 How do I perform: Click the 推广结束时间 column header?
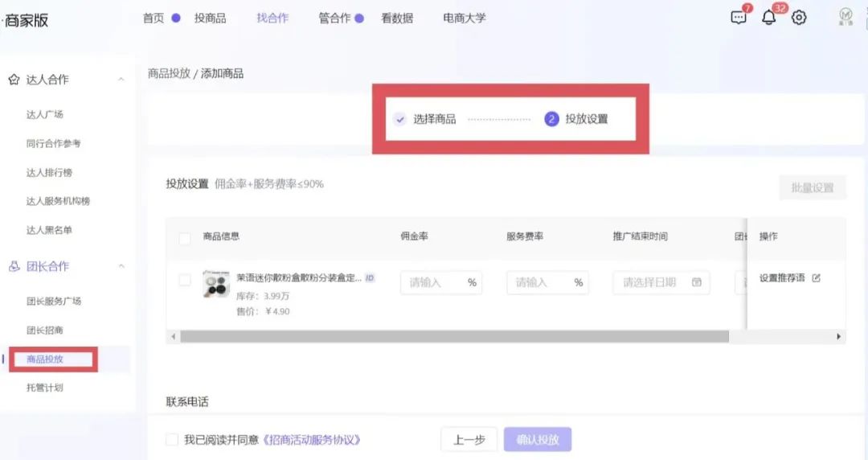(x=641, y=236)
